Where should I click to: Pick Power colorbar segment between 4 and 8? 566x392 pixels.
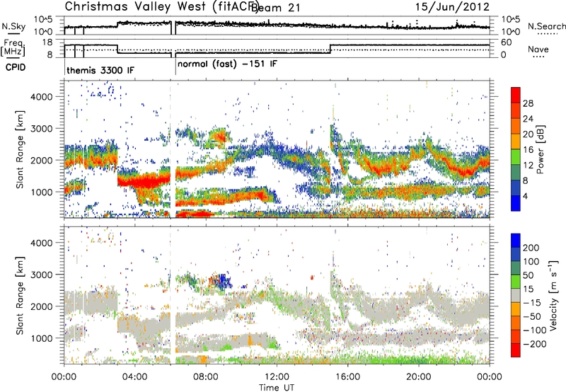[516, 188]
